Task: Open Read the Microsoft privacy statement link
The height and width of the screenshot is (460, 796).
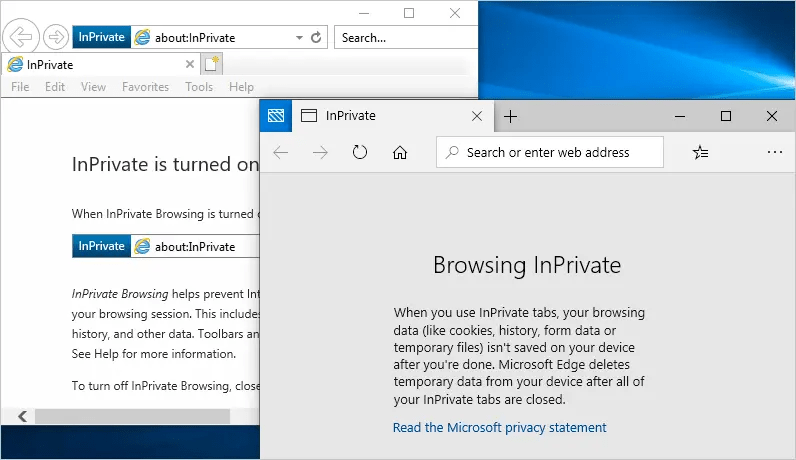Action: click(500, 428)
